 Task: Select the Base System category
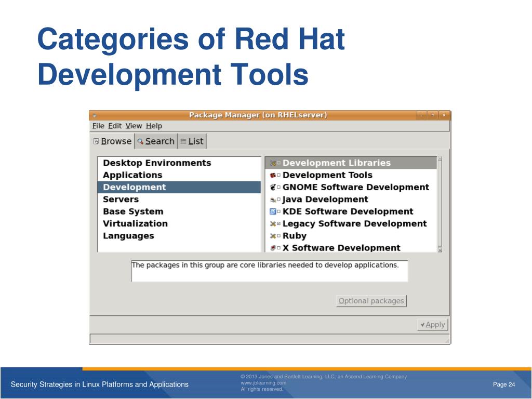click(179, 212)
